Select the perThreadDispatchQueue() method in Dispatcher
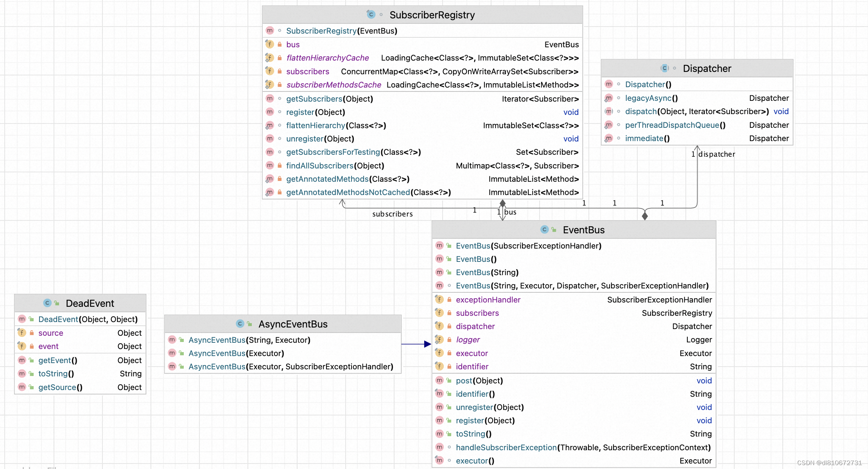Viewport: 868px width, 469px height. click(x=675, y=125)
